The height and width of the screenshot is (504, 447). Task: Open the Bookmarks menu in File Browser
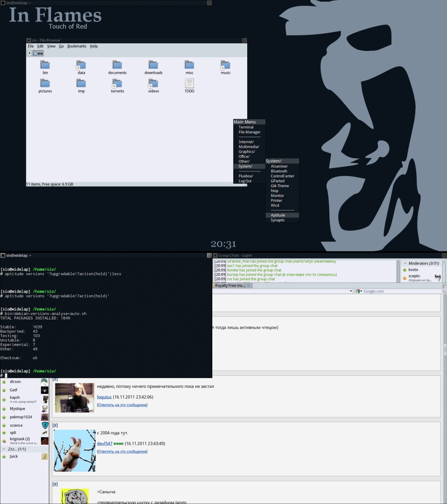click(x=76, y=46)
